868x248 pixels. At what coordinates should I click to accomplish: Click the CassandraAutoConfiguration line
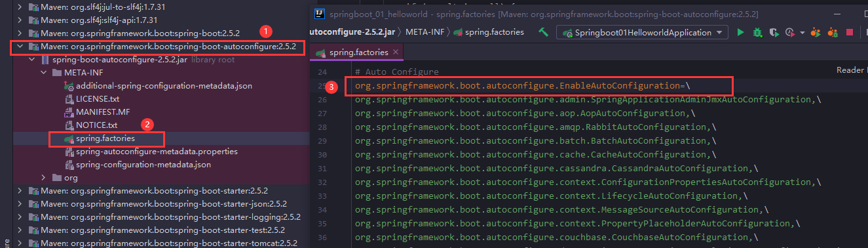pos(554,169)
